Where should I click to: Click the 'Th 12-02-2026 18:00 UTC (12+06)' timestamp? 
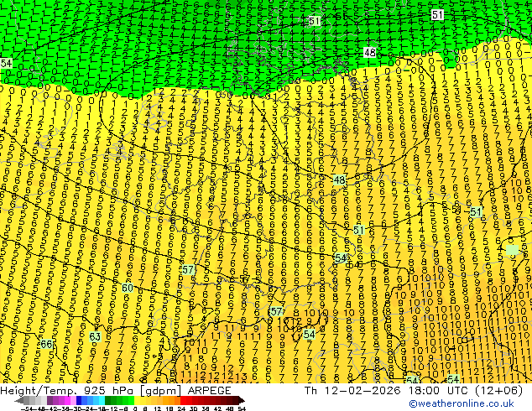[x=414, y=390]
